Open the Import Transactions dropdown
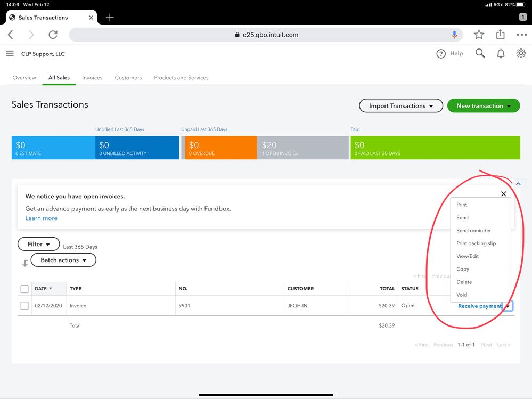Screen dimensions: 532x399 (x=400, y=106)
